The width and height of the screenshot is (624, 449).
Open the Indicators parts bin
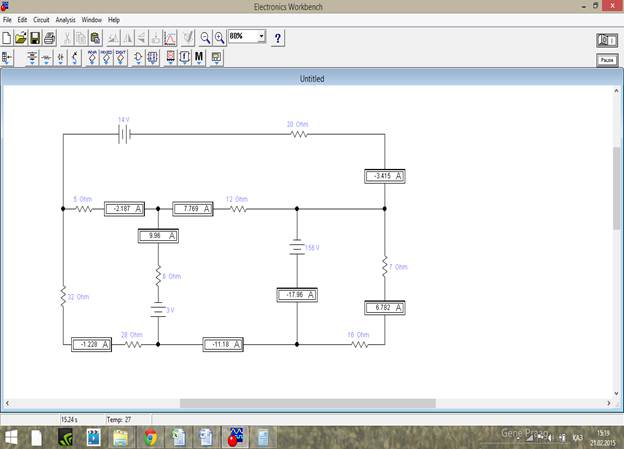click(170, 58)
